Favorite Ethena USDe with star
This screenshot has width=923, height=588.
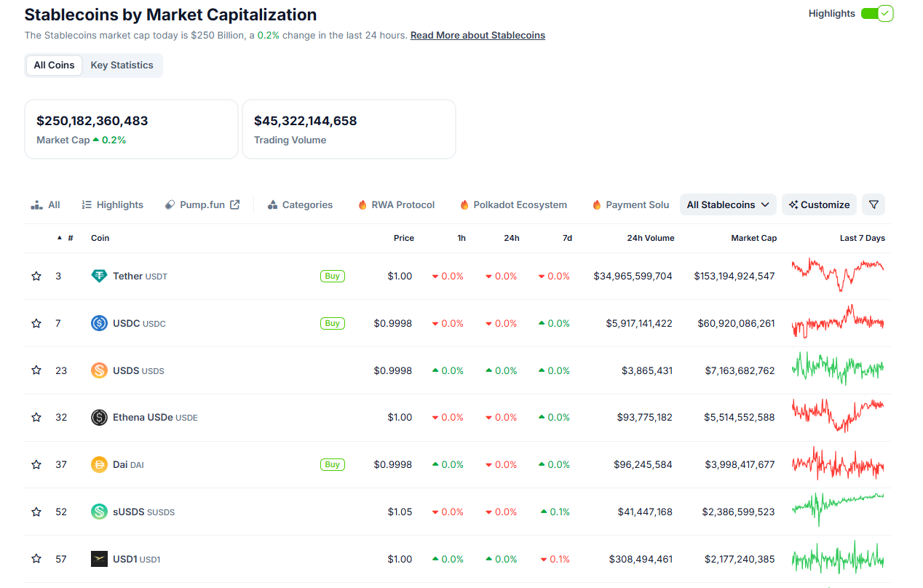tap(36, 418)
